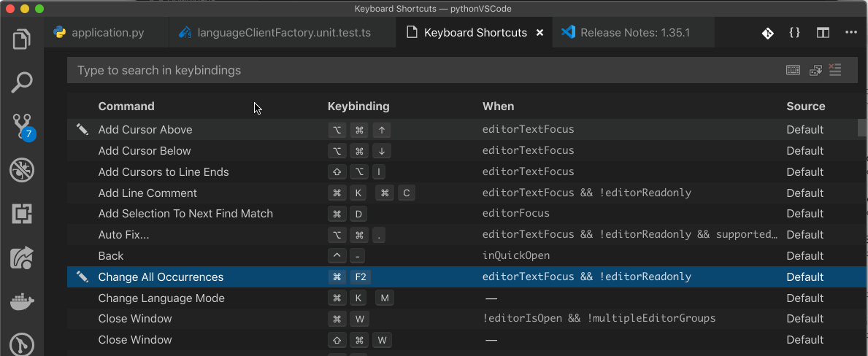This screenshot has height=356, width=868.
Task: Open Source Control view with 7 badge
Action: click(x=23, y=127)
